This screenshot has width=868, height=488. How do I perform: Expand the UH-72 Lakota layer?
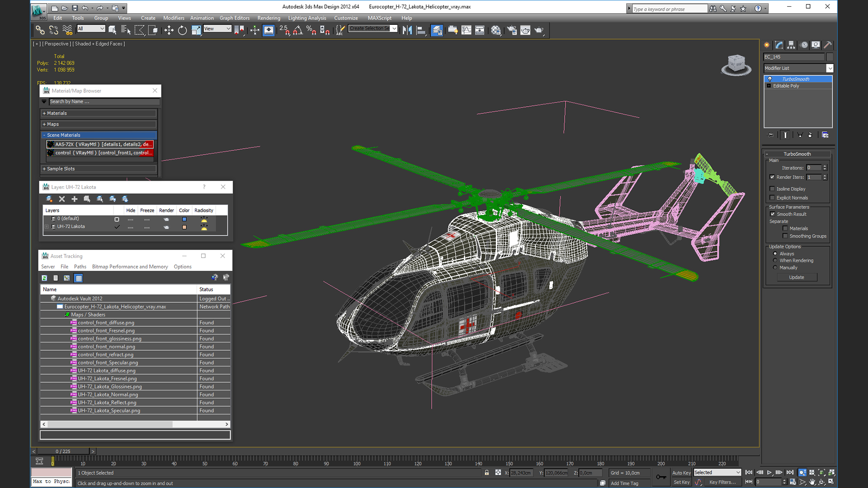[46, 227]
